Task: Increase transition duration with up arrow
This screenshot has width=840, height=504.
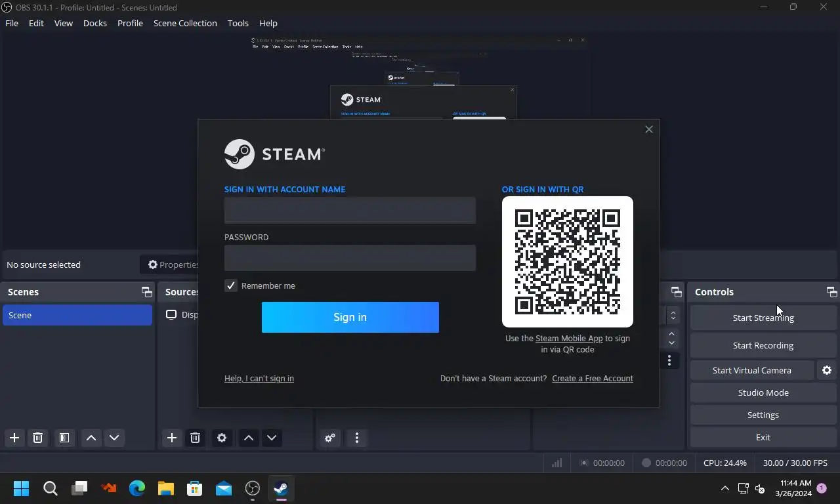Action: (671, 334)
